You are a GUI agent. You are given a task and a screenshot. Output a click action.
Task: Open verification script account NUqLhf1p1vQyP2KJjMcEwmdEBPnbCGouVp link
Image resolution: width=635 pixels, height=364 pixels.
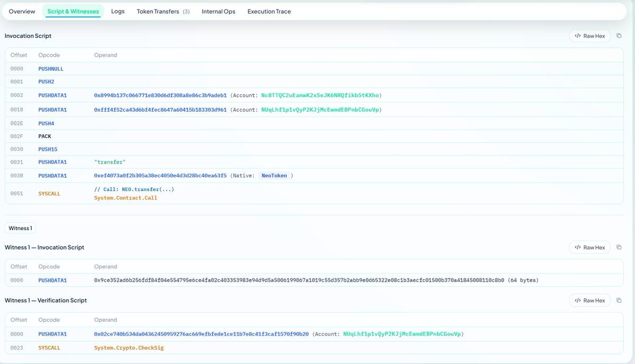402,334
